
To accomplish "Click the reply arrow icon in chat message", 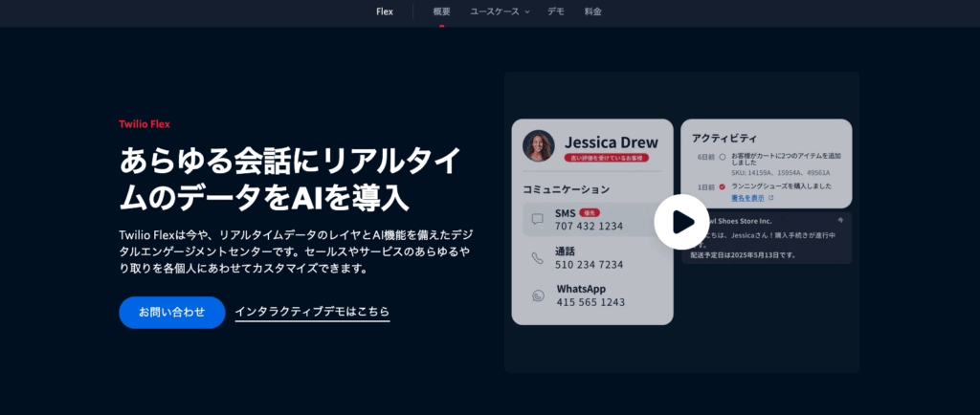I will pyautogui.click(x=839, y=218).
